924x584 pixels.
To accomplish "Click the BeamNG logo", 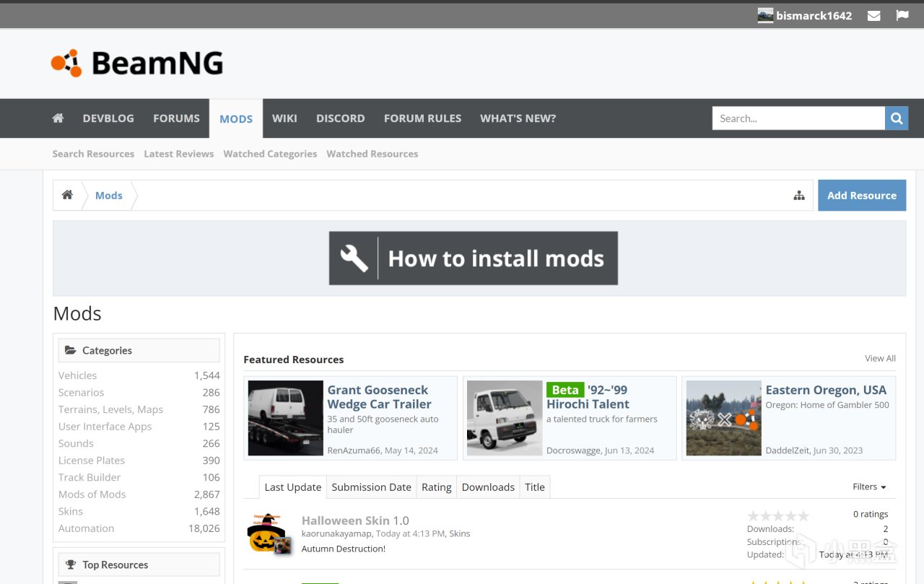I will click(137, 64).
